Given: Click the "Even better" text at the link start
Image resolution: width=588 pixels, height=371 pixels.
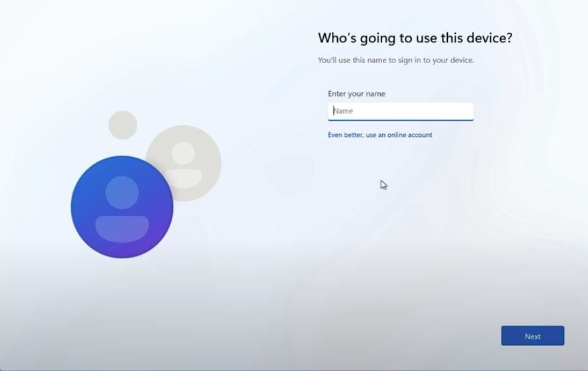Looking at the screenshot, I should tap(345, 135).
